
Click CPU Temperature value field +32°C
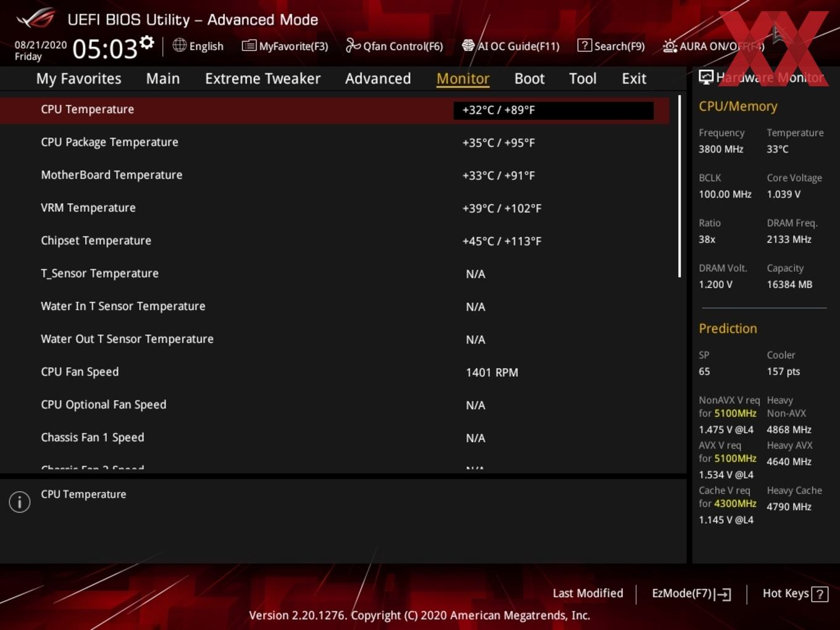coord(553,110)
